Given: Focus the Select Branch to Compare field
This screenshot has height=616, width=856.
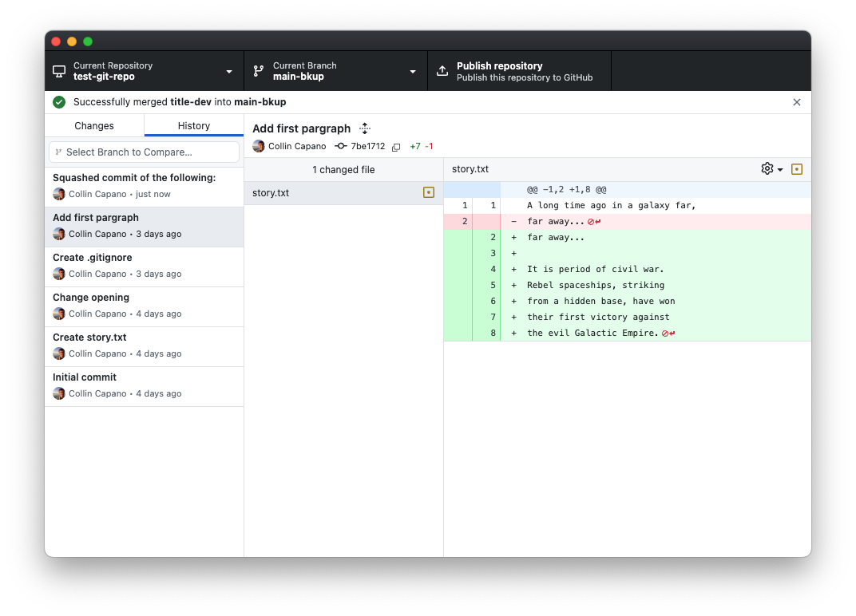Looking at the screenshot, I should (144, 152).
